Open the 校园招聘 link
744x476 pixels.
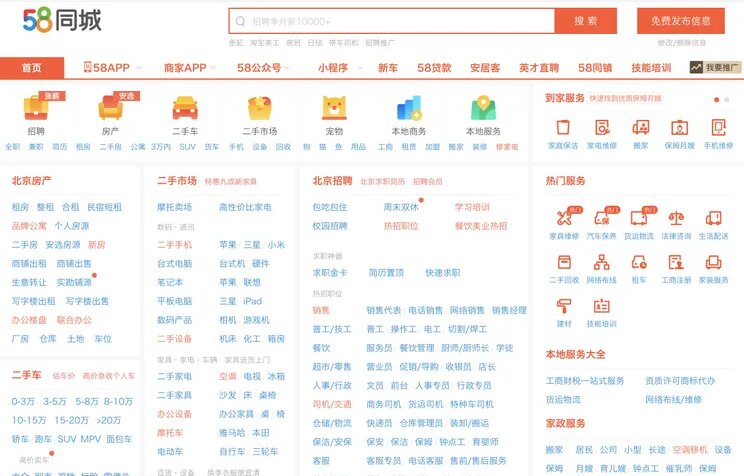pyautogui.click(x=330, y=226)
